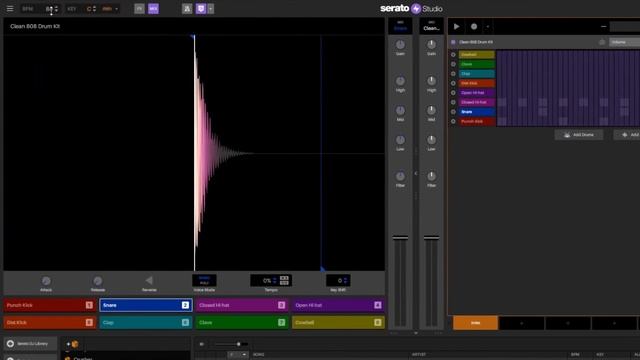Mute the Open Hi-hat sequencer row
Screen dimensions: 640x360
(x=453, y=93)
